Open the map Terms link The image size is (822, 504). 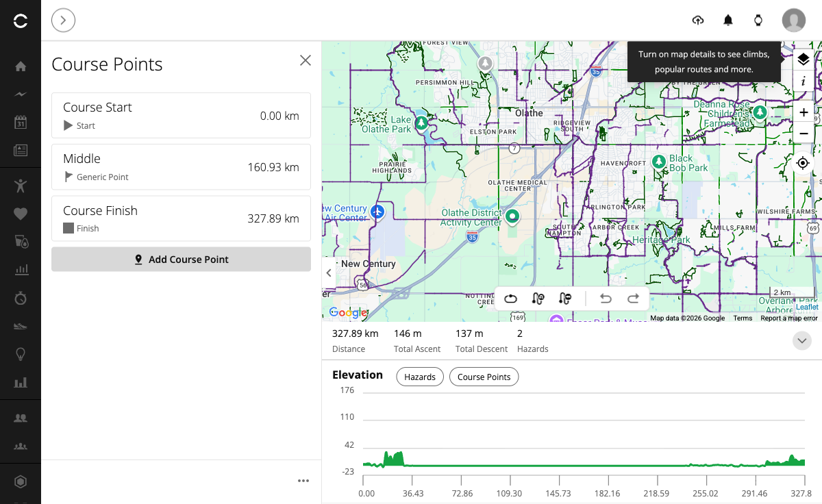[x=743, y=318]
